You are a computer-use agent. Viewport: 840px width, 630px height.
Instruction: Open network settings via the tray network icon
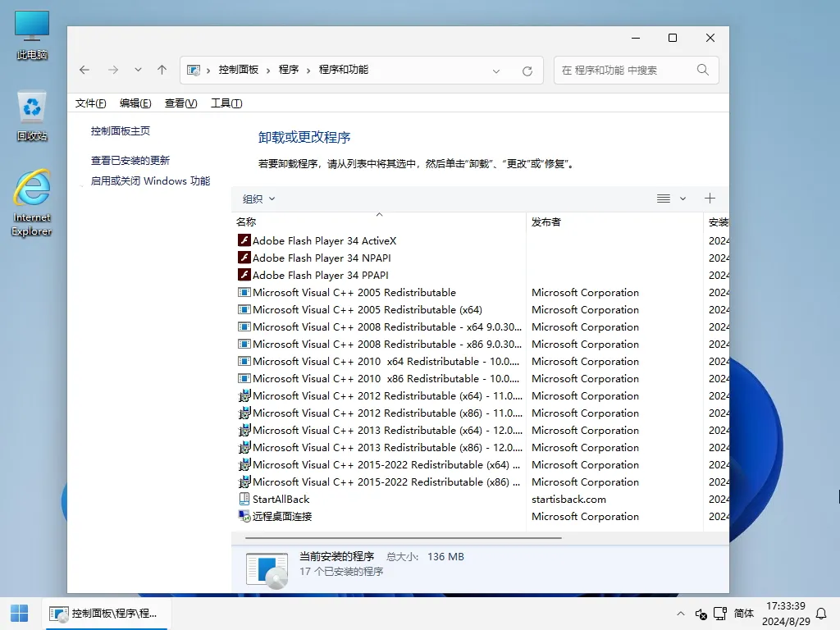pyautogui.click(x=720, y=614)
